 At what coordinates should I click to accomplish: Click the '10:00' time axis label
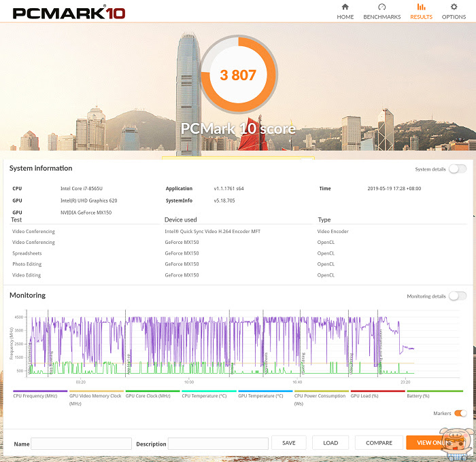pos(189,383)
